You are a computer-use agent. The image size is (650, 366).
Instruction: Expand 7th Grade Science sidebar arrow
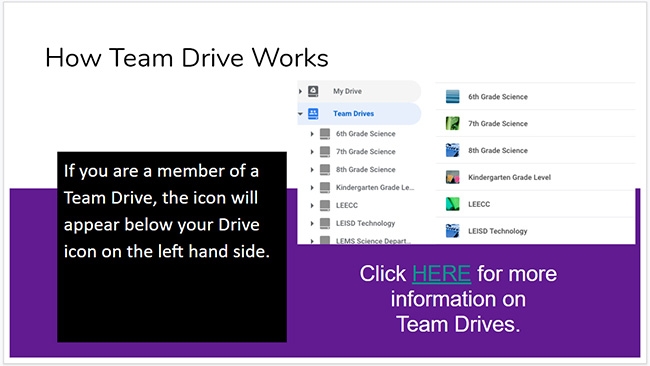pos(312,152)
